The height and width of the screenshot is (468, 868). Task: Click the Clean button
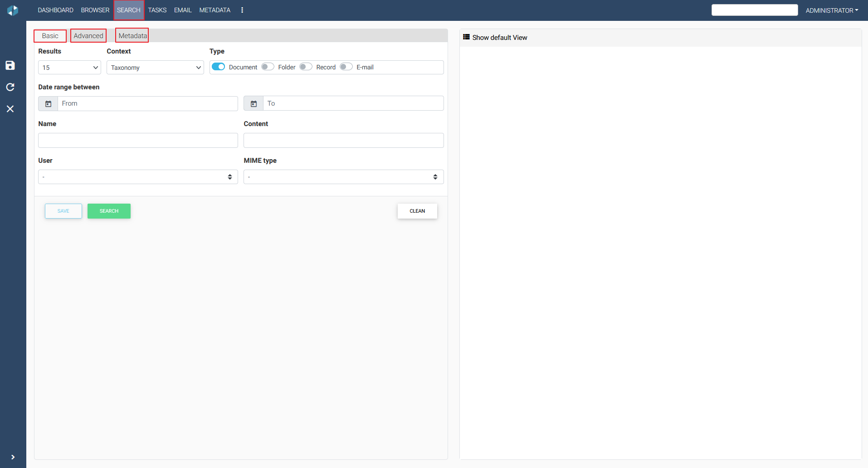pos(417,211)
